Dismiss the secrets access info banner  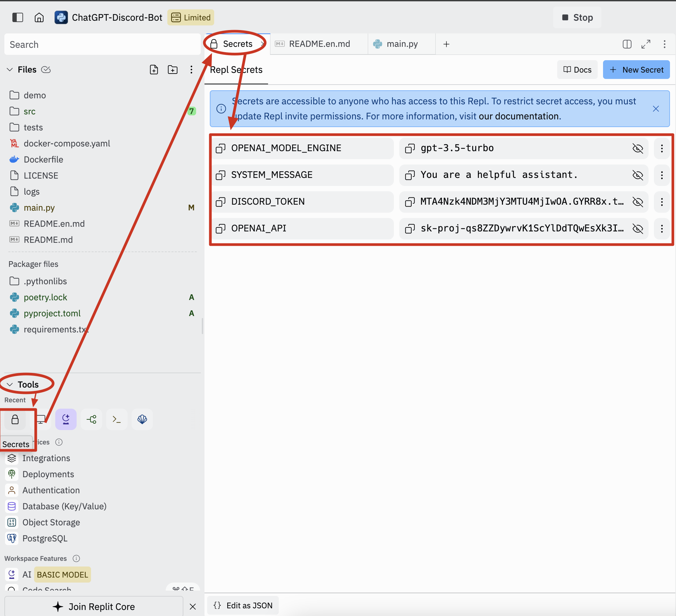(x=656, y=109)
